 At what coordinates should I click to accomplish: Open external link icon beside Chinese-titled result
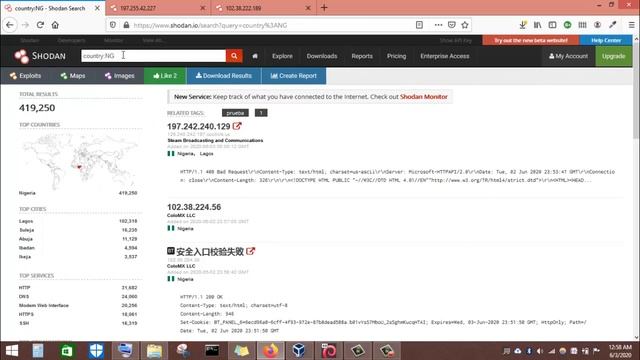pyautogui.click(x=251, y=251)
